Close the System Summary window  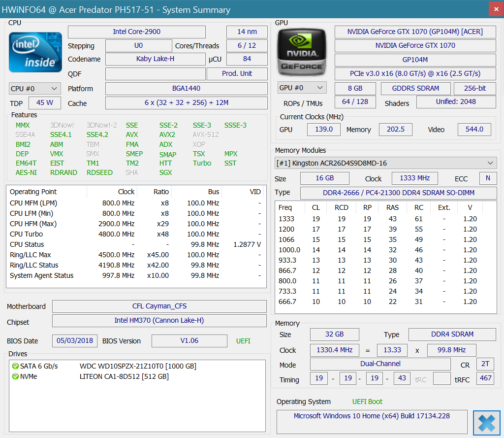coord(496,9)
